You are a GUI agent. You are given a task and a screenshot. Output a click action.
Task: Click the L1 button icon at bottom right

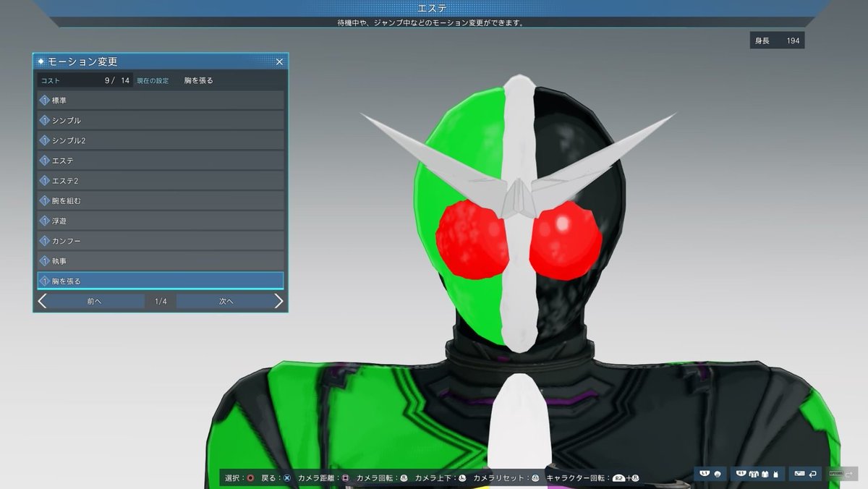(x=705, y=473)
